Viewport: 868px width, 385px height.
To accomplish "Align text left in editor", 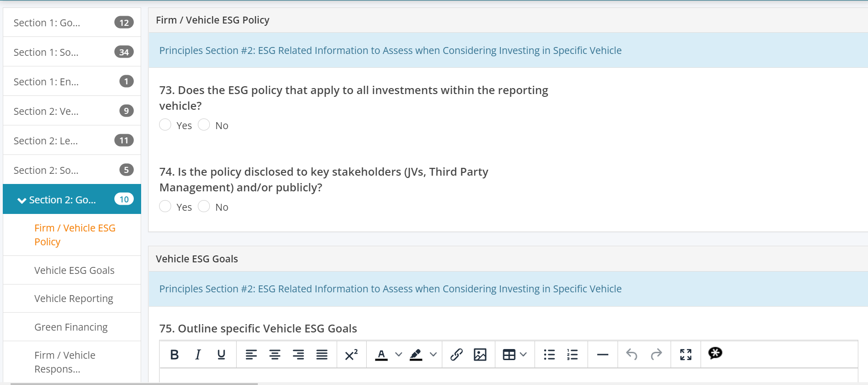I will click(251, 355).
